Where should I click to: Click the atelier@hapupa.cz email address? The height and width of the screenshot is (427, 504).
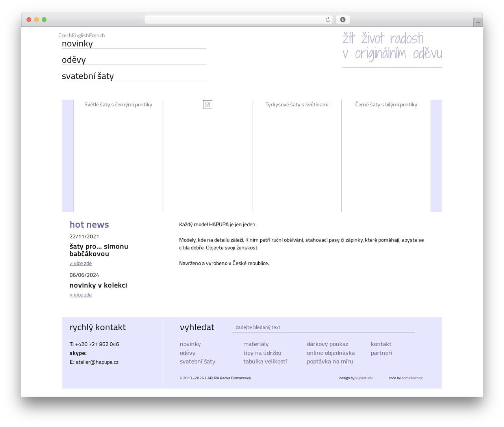point(97,362)
